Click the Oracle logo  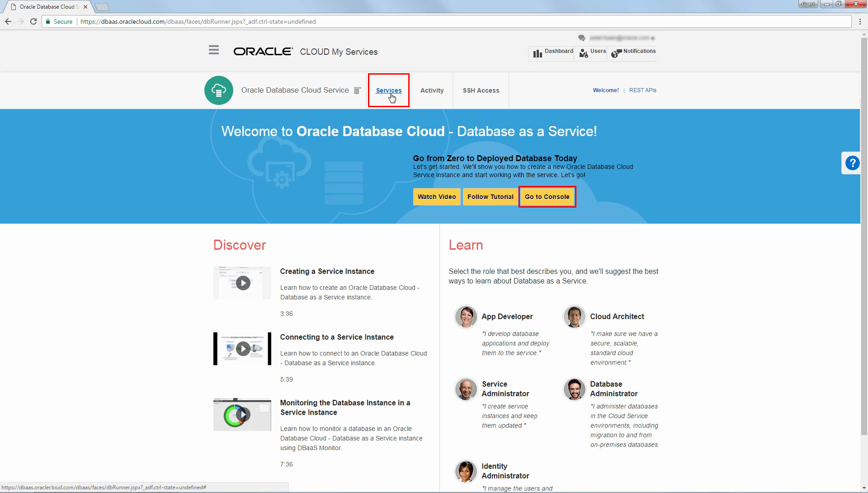click(263, 52)
